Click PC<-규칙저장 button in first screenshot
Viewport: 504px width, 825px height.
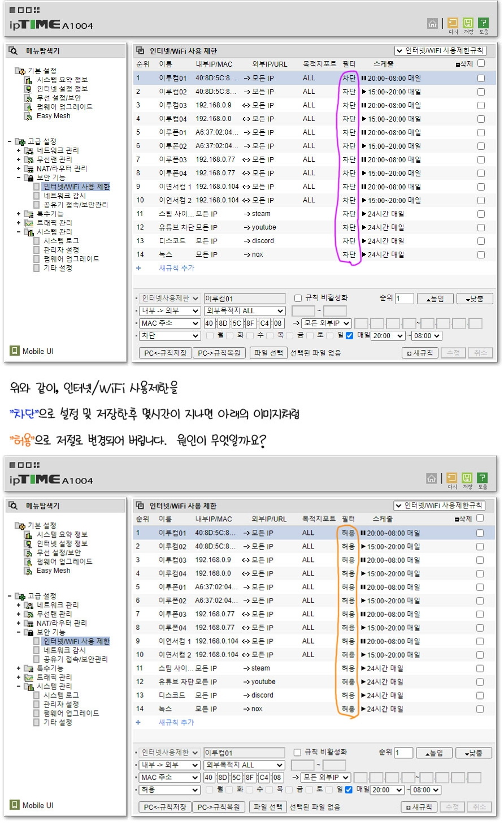click(x=165, y=353)
